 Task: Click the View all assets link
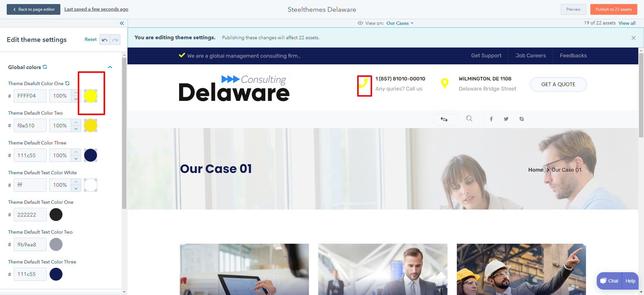coord(627,23)
